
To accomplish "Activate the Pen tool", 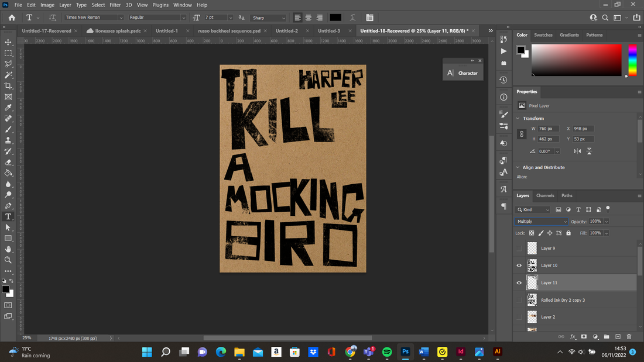I will point(8,206).
